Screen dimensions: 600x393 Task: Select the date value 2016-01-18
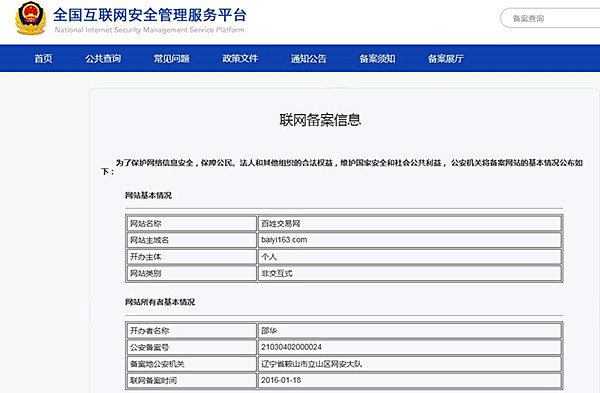click(x=281, y=380)
